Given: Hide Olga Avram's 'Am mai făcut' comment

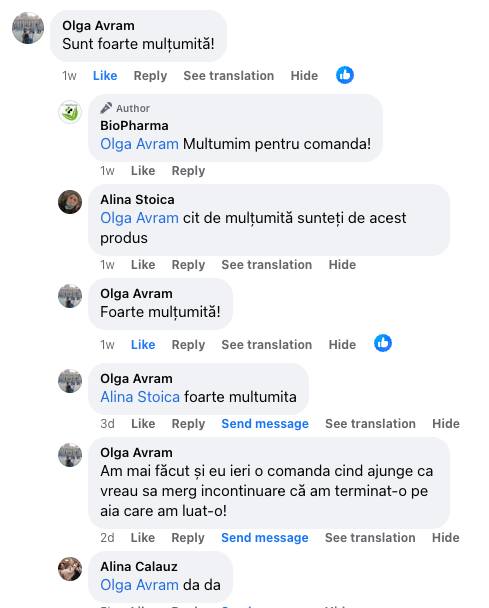Looking at the screenshot, I should coord(446,537).
